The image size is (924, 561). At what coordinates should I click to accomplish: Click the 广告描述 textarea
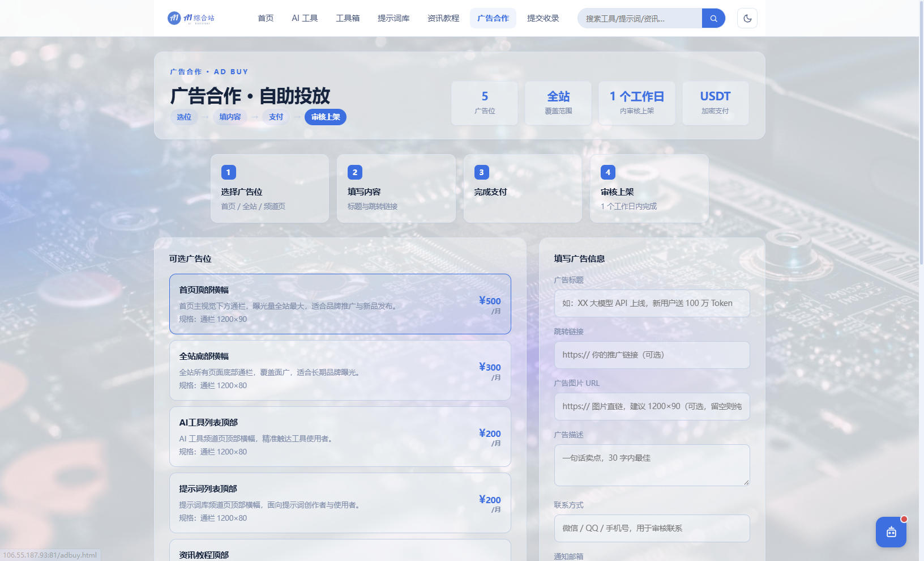pos(652,465)
